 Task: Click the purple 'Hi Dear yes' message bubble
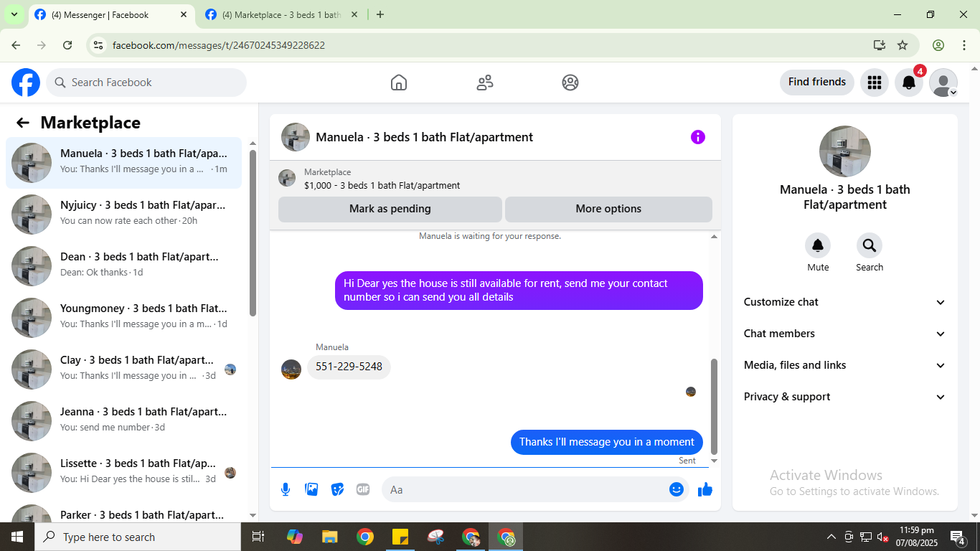click(519, 291)
